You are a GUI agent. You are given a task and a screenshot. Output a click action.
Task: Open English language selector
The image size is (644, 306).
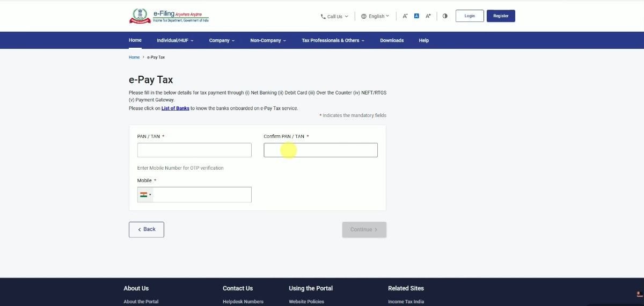375,16
